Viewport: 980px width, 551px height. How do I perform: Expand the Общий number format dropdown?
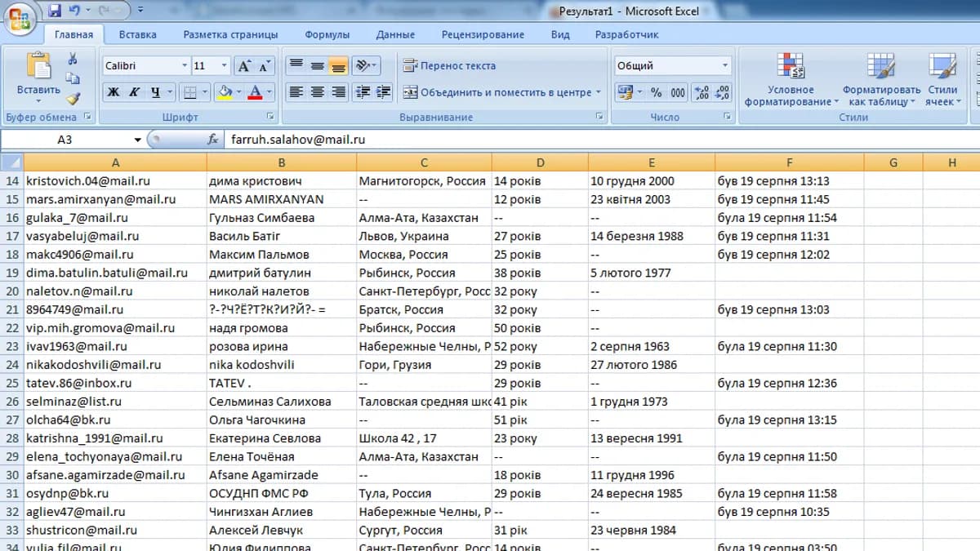pyautogui.click(x=724, y=66)
